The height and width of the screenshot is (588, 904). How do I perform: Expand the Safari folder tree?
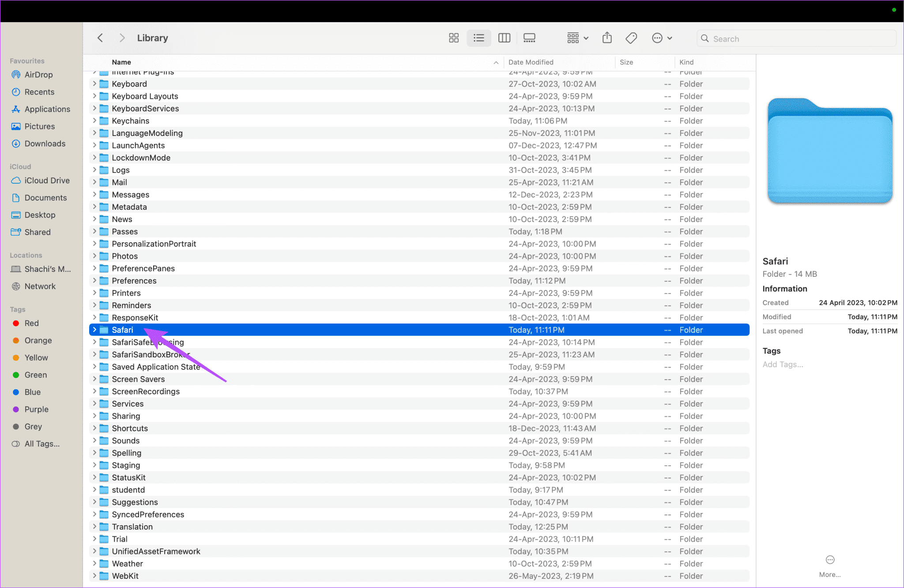coord(93,330)
